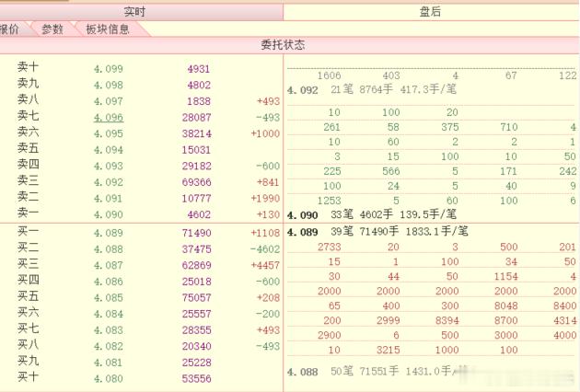Click order size 3215 in buy queue
This screenshot has width=580, height=392.
point(389,350)
